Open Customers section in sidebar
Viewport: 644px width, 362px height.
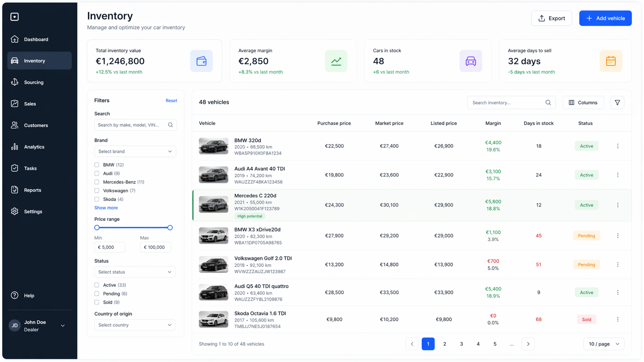pos(39,125)
